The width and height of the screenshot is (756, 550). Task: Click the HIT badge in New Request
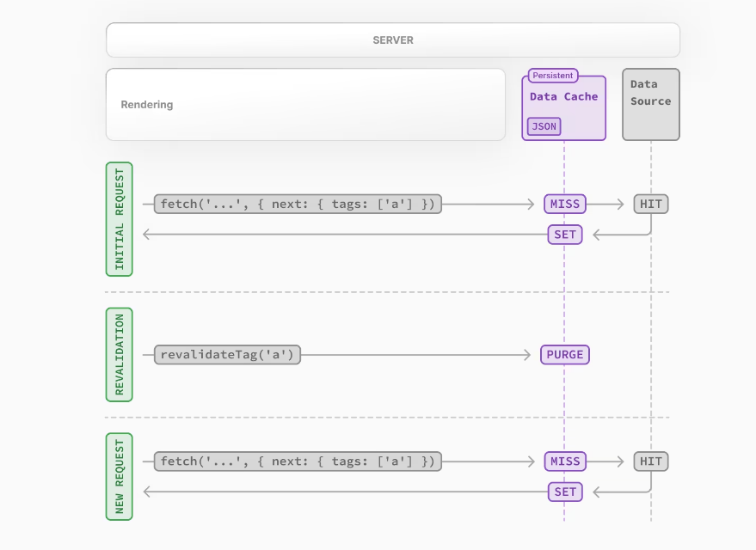tap(651, 461)
